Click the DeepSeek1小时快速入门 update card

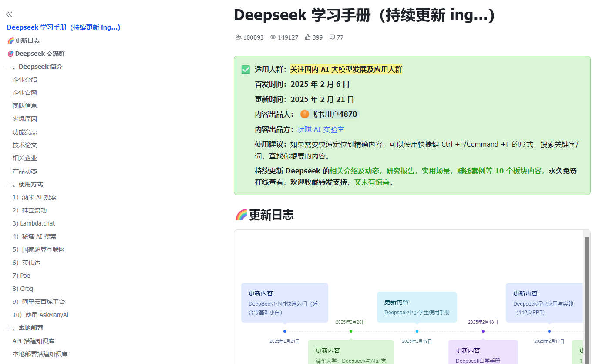(284, 303)
